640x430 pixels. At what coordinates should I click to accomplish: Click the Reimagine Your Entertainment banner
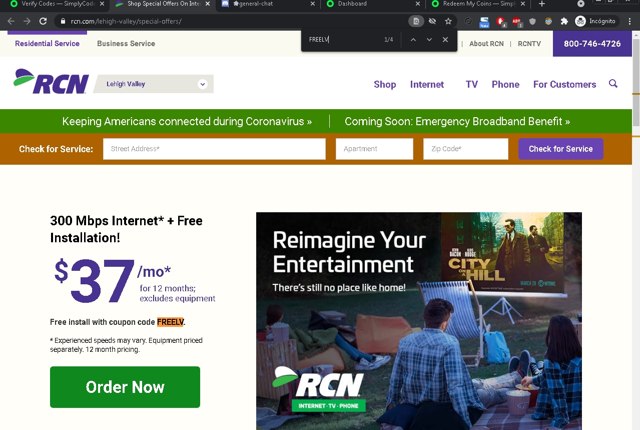pos(419,321)
